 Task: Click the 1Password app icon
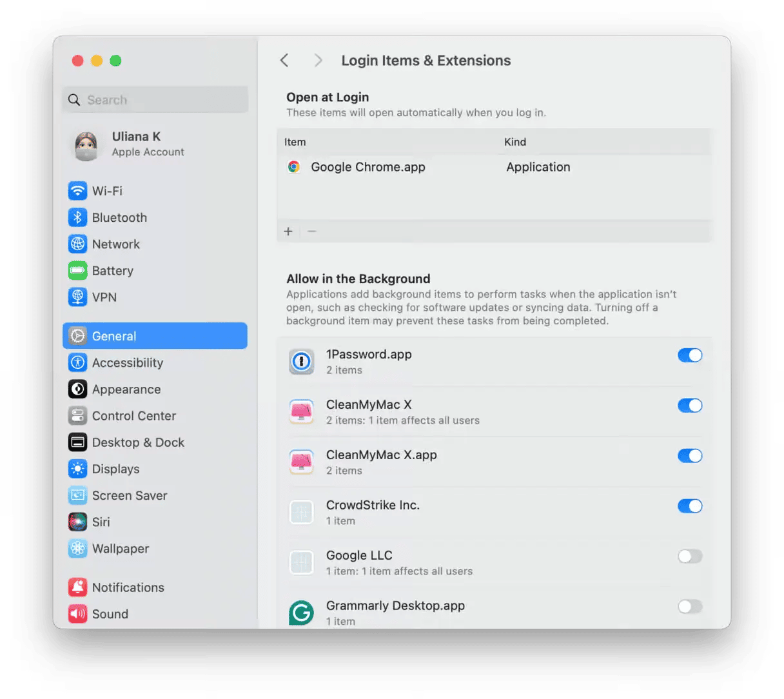tap(301, 362)
